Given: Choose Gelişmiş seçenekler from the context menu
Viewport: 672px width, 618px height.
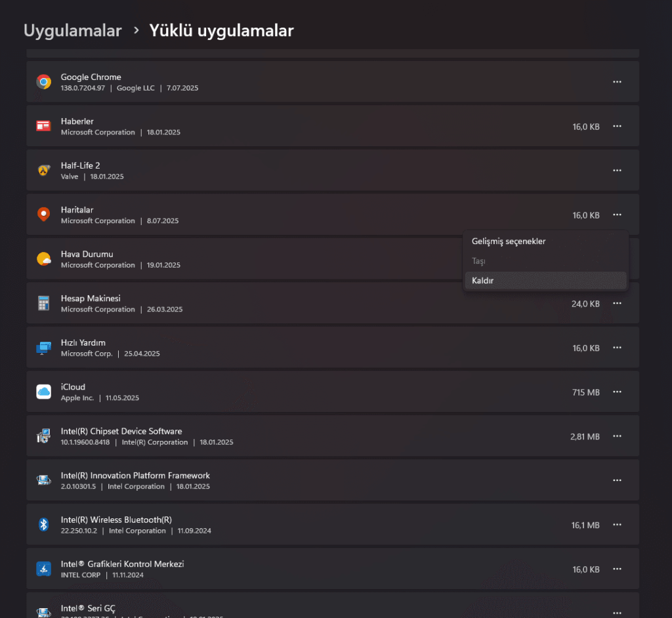Looking at the screenshot, I should pos(545,241).
